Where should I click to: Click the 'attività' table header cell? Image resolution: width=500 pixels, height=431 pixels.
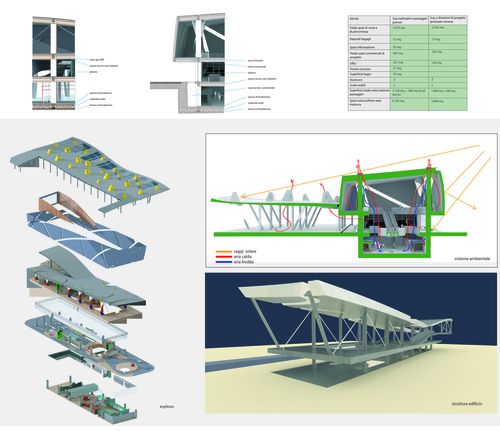pyautogui.click(x=369, y=20)
